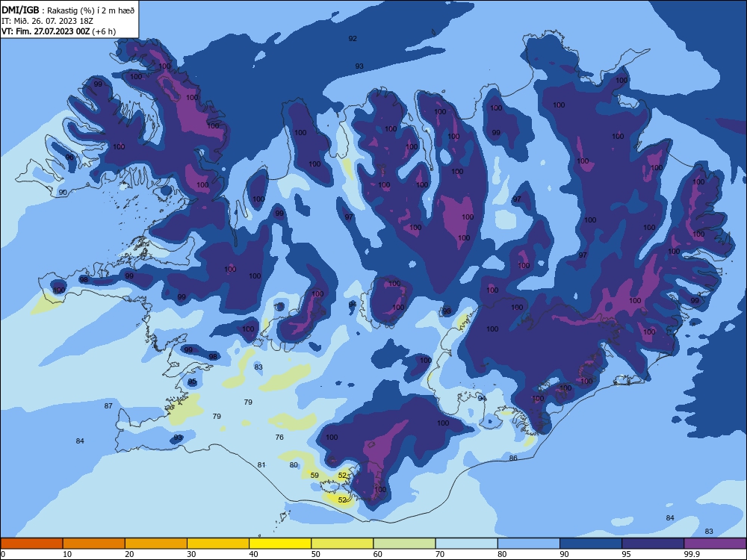Click the title text "DMI/IGB : Rakastig (%) í 2 m hæð"
The height and width of the screenshot is (560, 747).
[69, 10]
